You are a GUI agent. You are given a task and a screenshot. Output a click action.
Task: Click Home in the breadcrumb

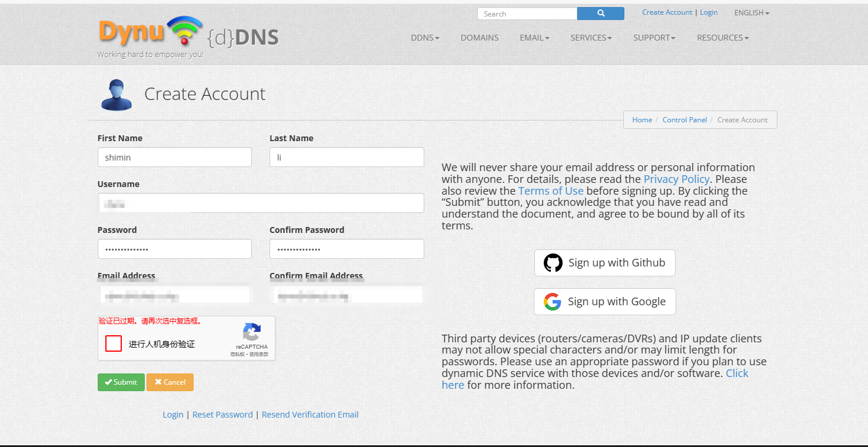click(642, 120)
